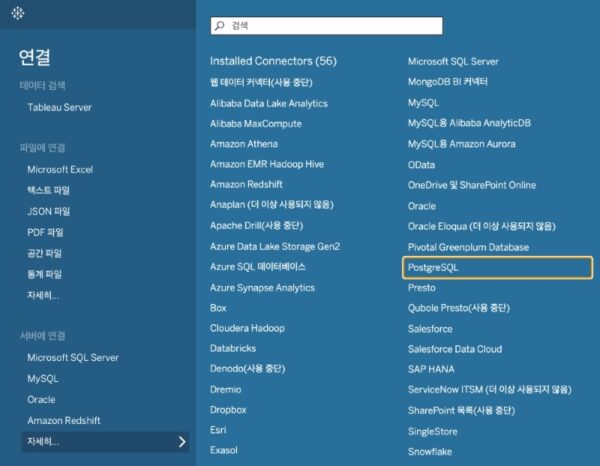This screenshot has height=466, width=600.
Task: Select Presto connector
Action: [422, 288]
